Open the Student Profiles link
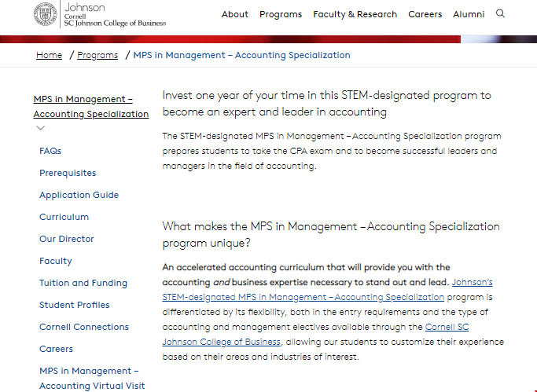 coord(75,305)
